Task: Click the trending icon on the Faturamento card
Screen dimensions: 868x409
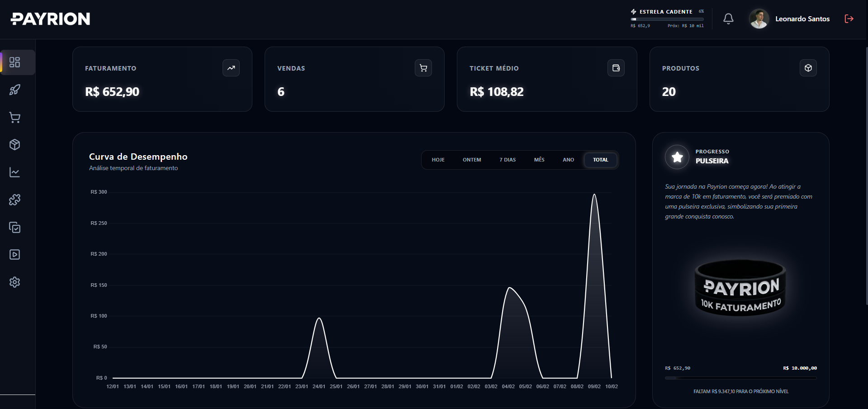Action: pyautogui.click(x=231, y=68)
